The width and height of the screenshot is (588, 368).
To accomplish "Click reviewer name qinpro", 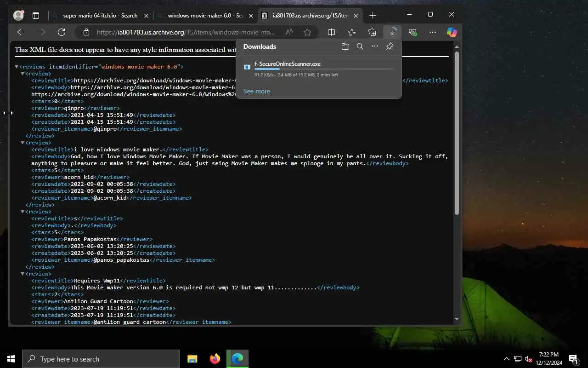I will [x=74, y=108].
